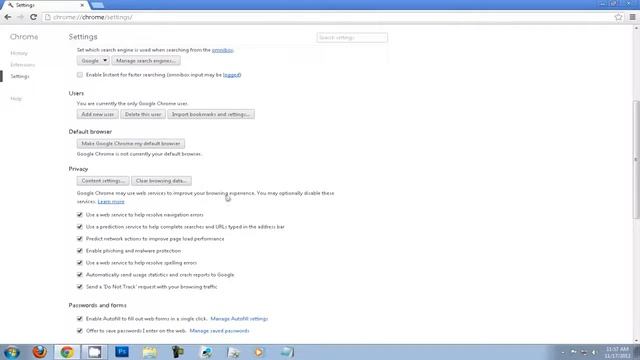Bookmark this page with the star icon
The width and height of the screenshot is (640, 360).
point(618,17)
